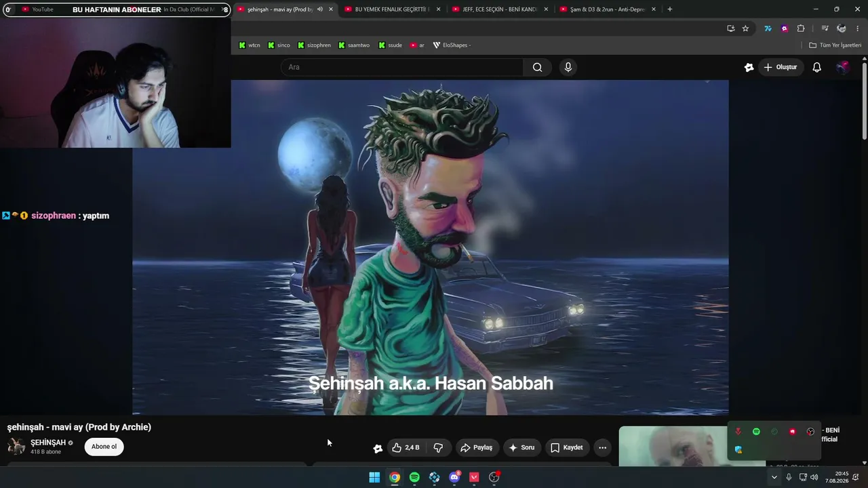
Task: Switch to Şam & D3 & 2run tab
Action: [x=607, y=9]
